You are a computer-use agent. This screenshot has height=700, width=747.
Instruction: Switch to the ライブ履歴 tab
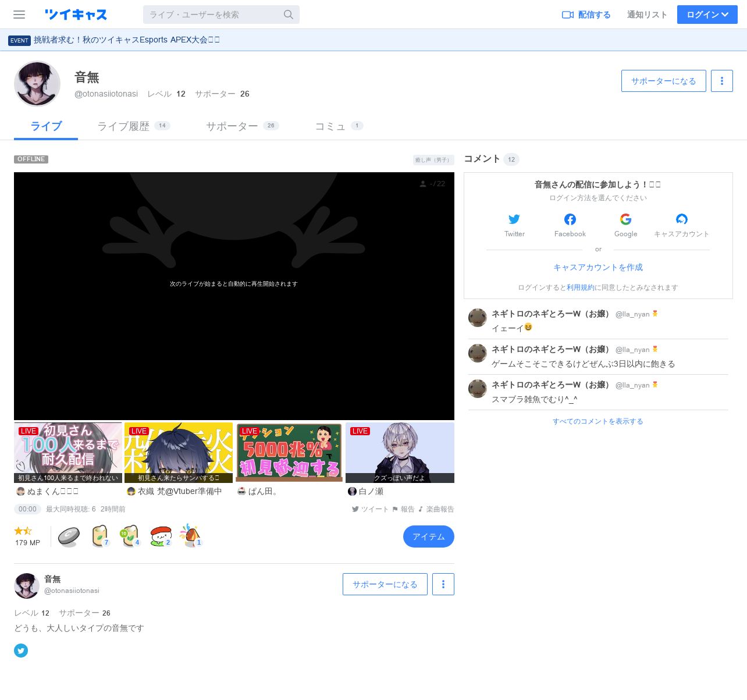coord(133,126)
